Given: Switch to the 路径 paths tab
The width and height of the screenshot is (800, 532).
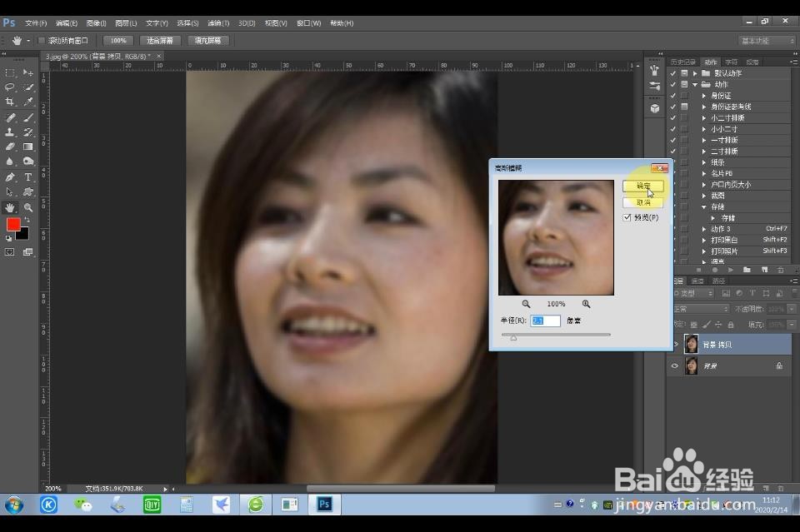Looking at the screenshot, I should (x=718, y=281).
